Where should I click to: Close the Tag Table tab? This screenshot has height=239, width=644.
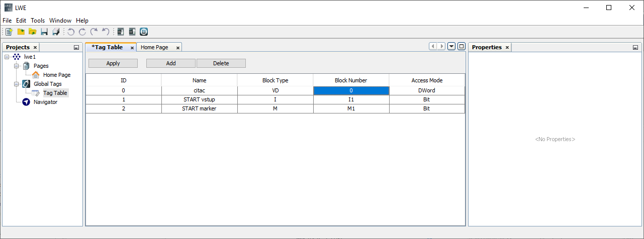click(x=132, y=48)
